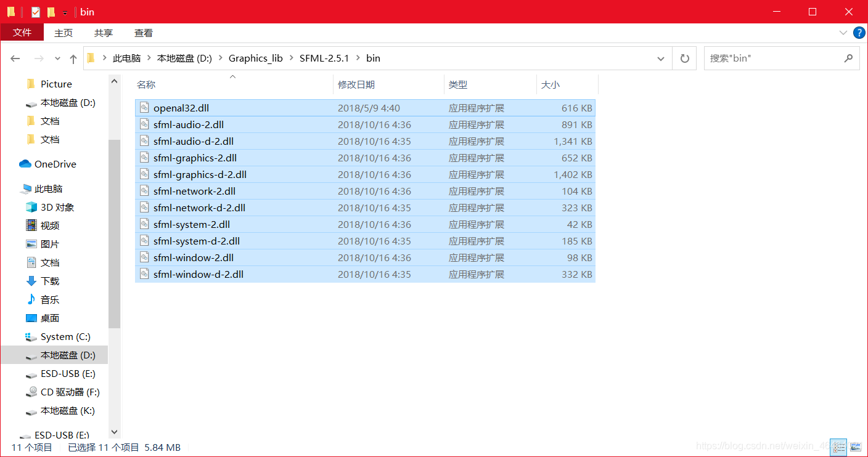Refresh the bin folder view
The image size is (868, 457).
[684, 59]
